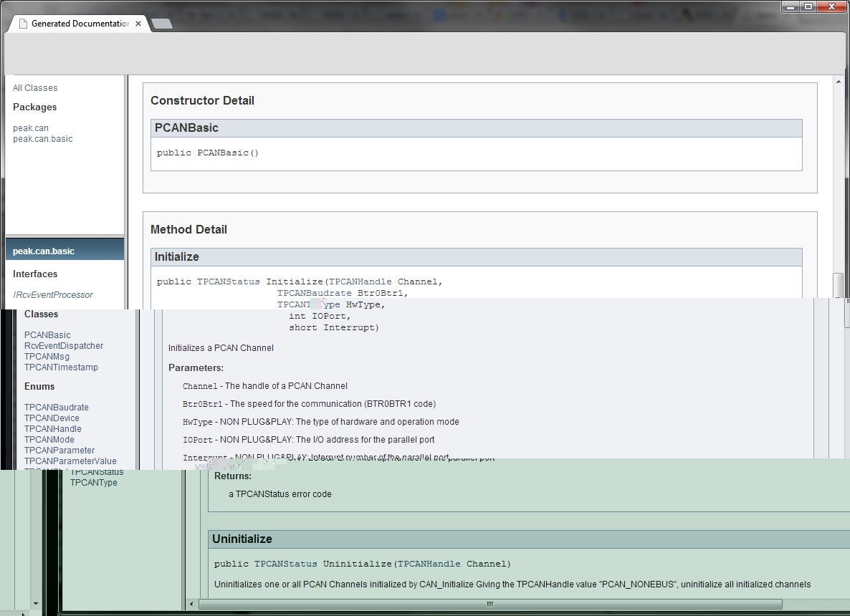Viewport: 850px width, 616px height.
Task: Open the PCANBasic class
Action: 47,335
